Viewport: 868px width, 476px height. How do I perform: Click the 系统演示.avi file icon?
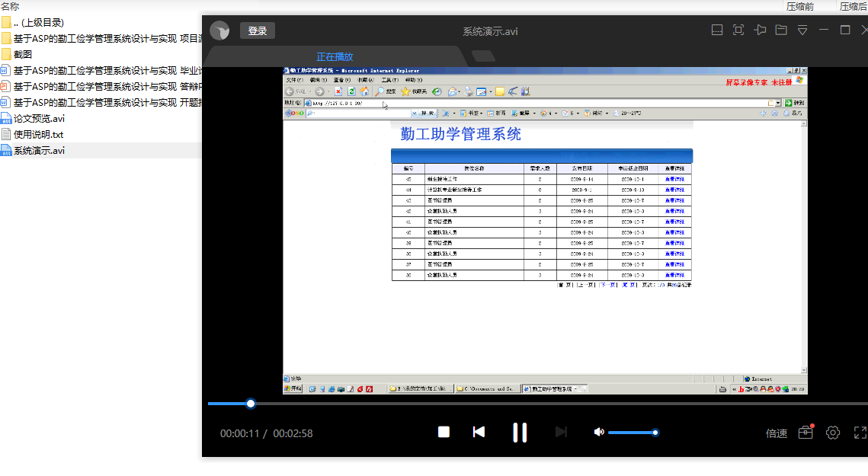coord(6,151)
